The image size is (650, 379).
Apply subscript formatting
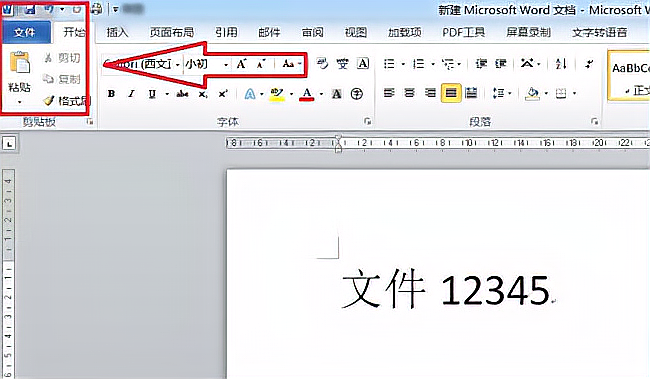(203, 94)
